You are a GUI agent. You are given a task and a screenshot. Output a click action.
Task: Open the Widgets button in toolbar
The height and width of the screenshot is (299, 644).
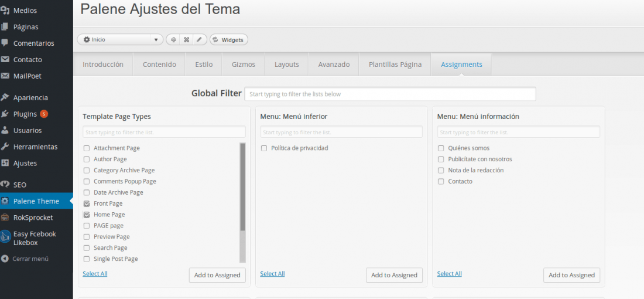[229, 40]
